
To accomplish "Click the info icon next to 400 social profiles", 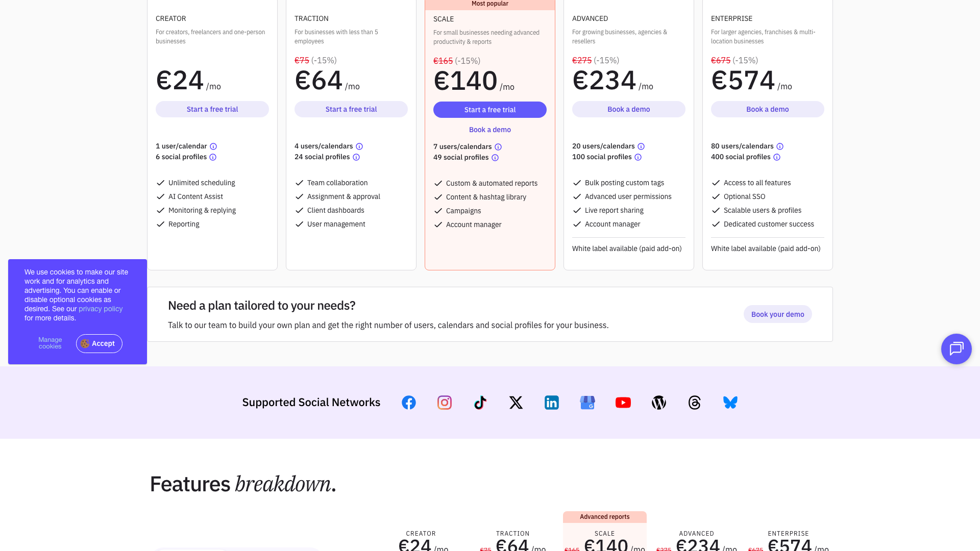I will [777, 157].
